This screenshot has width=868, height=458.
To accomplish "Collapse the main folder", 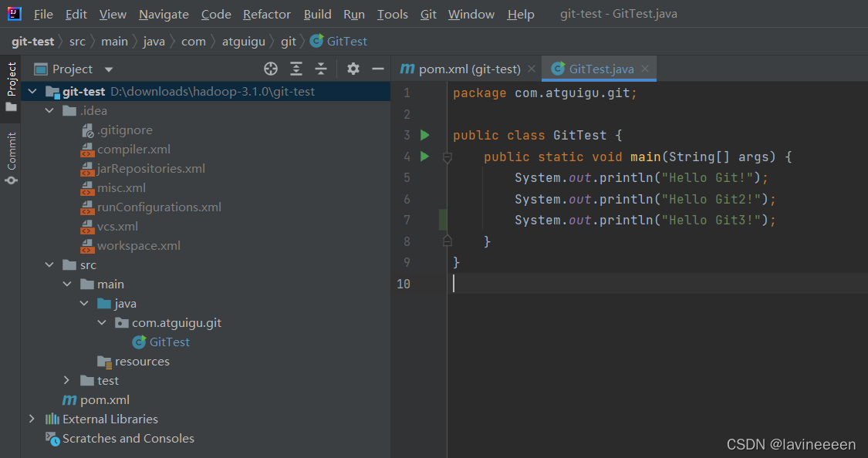I will click(67, 285).
